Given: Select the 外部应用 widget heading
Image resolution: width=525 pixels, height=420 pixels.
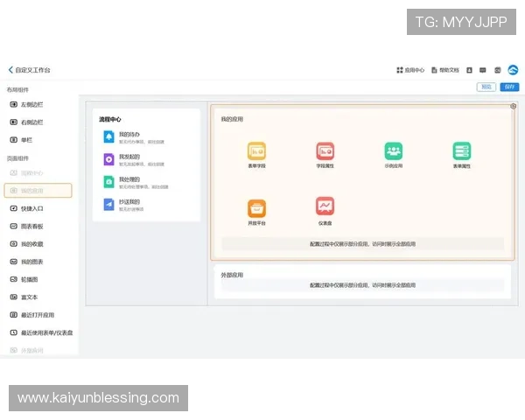Looking at the screenshot, I should [x=232, y=275].
